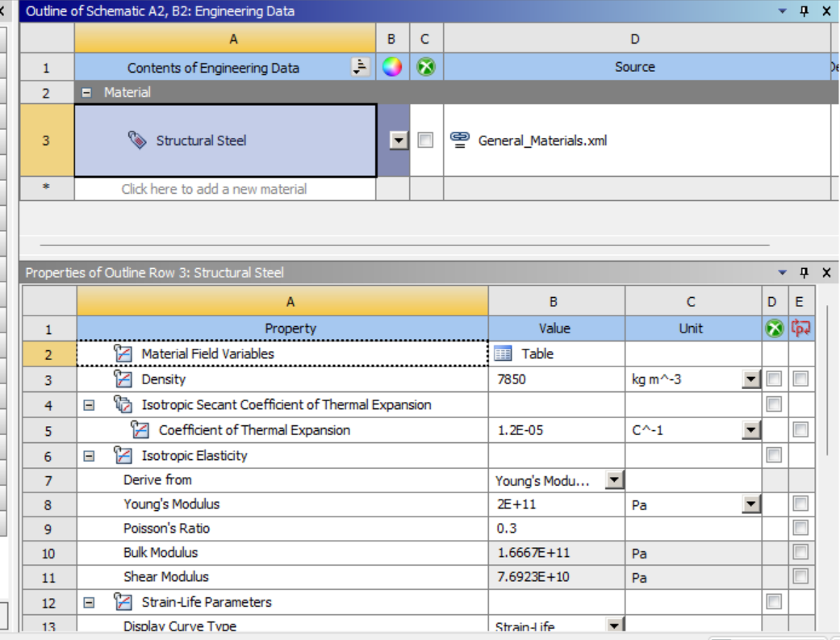Click the Bulk Modulus value 1.6667E+11

533,553
